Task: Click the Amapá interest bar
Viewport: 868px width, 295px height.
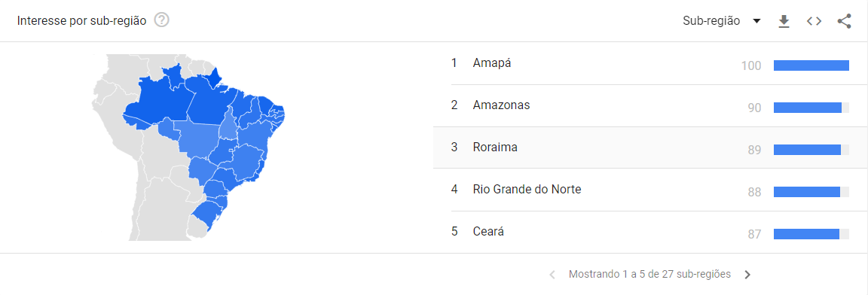Action: (x=811, y=65)
